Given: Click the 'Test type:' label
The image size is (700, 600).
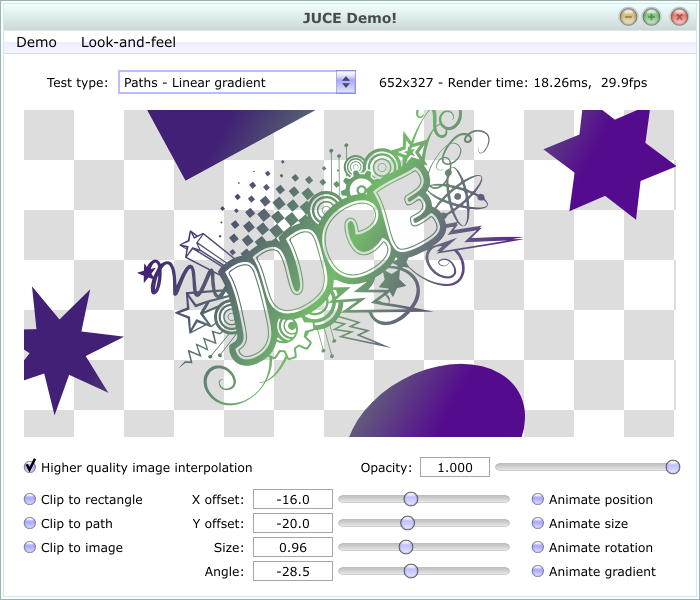Looking at the screenshot, I should click(x=77, y=83).
